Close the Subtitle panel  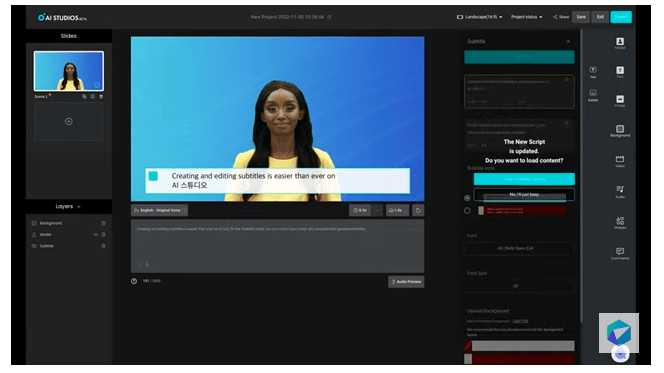click(x=568, y=41)
